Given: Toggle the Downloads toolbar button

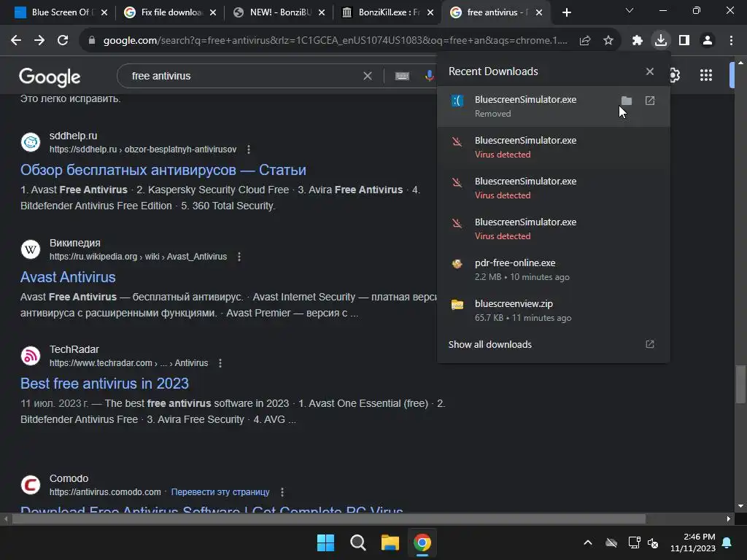Looking at the screenshot, I should (661, 41).
